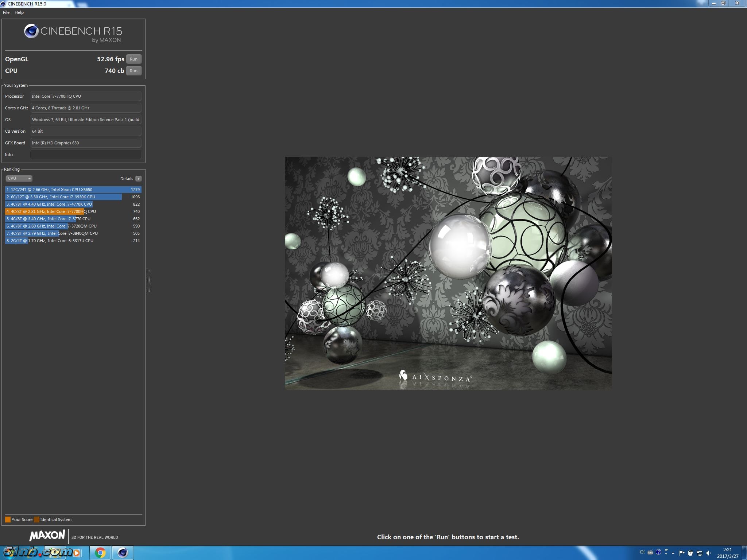Click the network tray icon
The image size is (747, 560).
pyautogui.click(x=699, y=553)
